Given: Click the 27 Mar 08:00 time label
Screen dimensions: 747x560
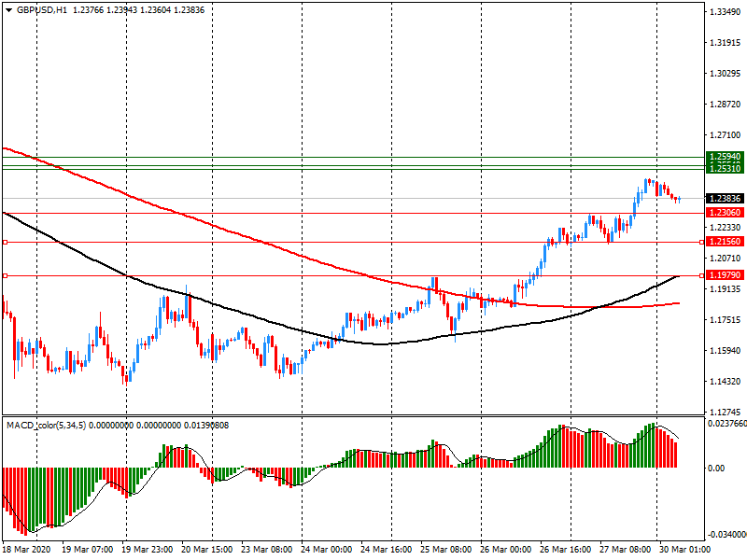Looking at the screenshot, I should click(625, 550).
